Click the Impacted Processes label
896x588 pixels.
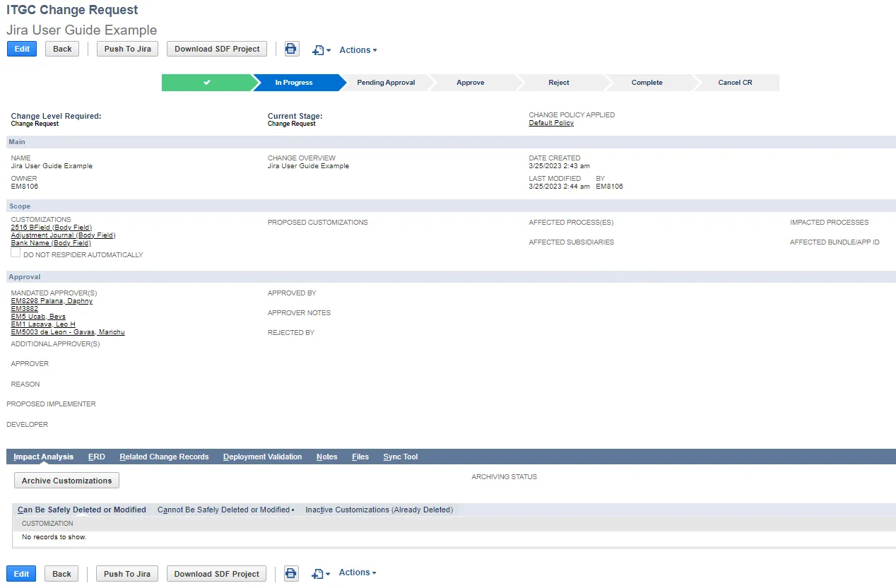tap(830, 223)
